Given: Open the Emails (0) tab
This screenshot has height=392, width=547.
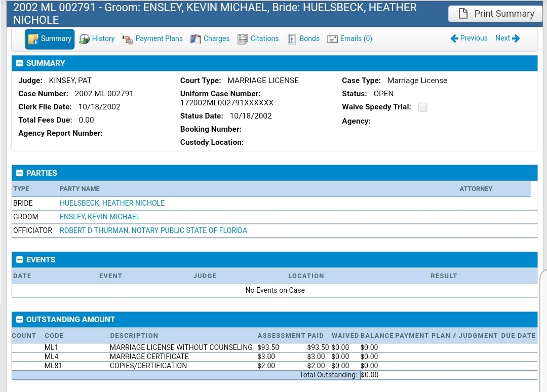Looking at the screenshot, I should tap(349, 38).
